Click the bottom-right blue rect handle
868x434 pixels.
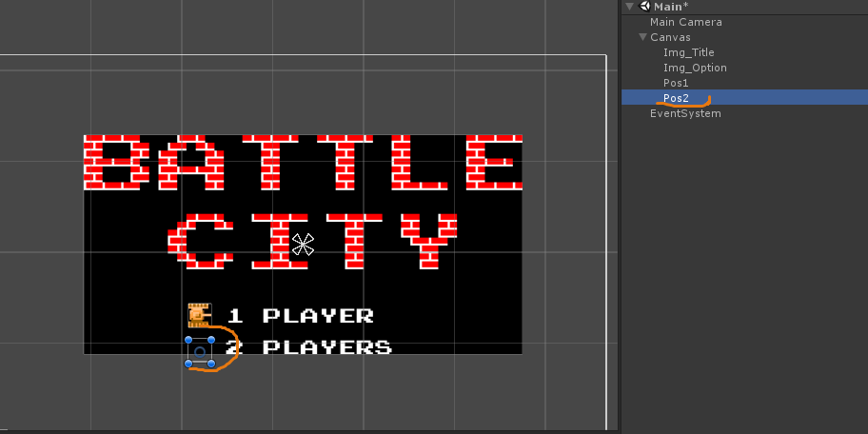click(x=211, y=364)
